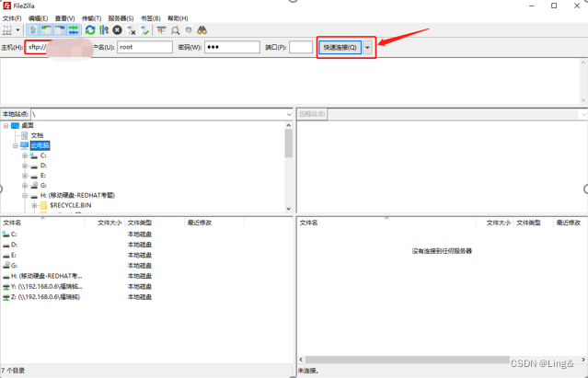Expand the G: drive tree node
This screenshot has width=588, height=378.
click(25, 186)
